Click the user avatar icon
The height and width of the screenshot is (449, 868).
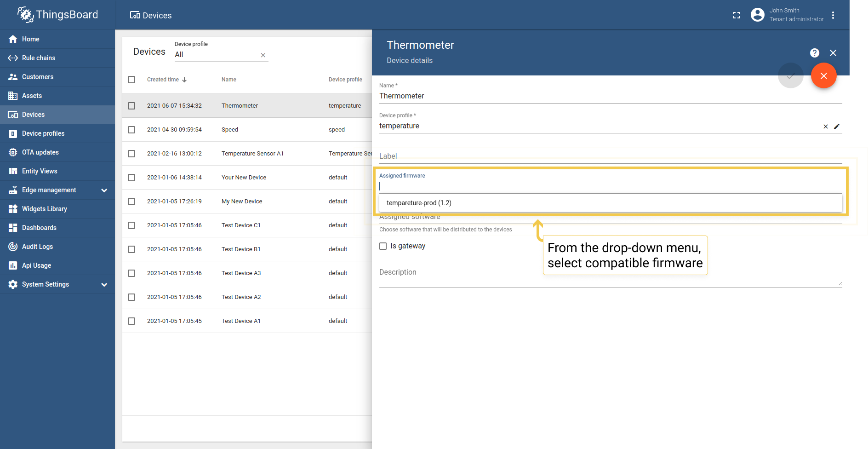tap(757, 15)
